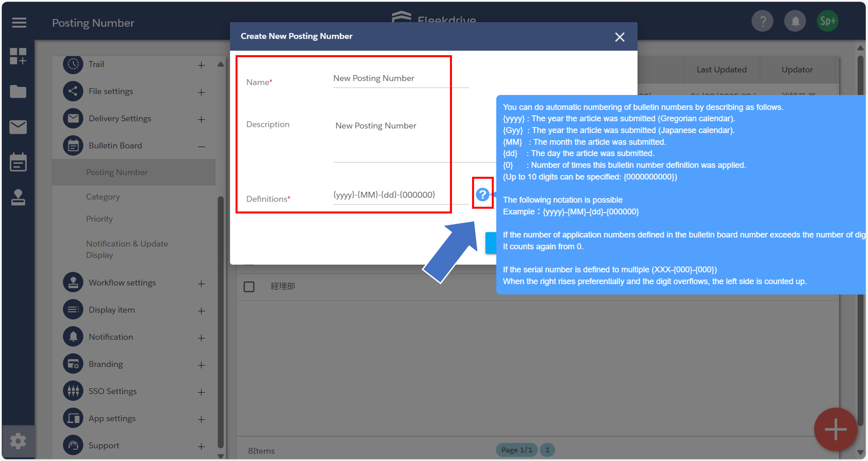Open the bulletin calendar icon in left sidebar

point(18,162)
